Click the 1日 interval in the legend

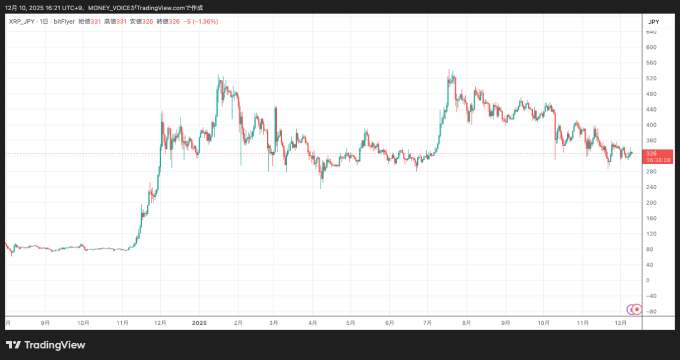[44, 21]
